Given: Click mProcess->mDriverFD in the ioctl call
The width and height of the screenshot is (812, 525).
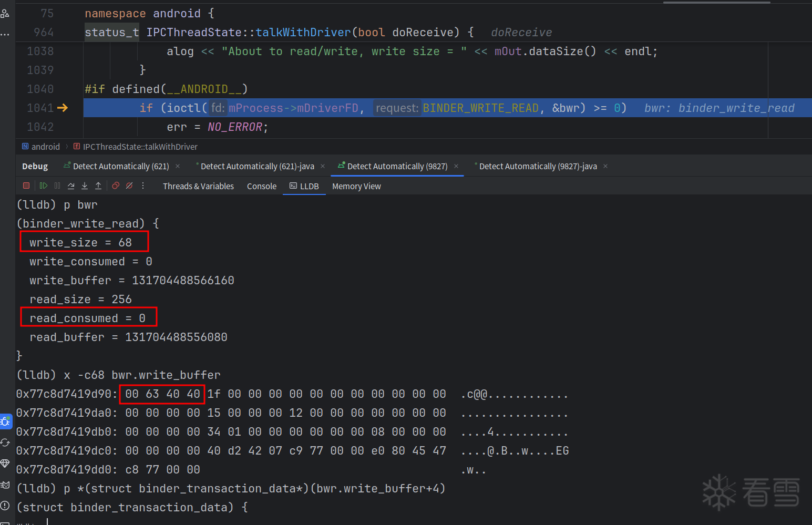Looking at the screenshot, I should click(293, 108).
